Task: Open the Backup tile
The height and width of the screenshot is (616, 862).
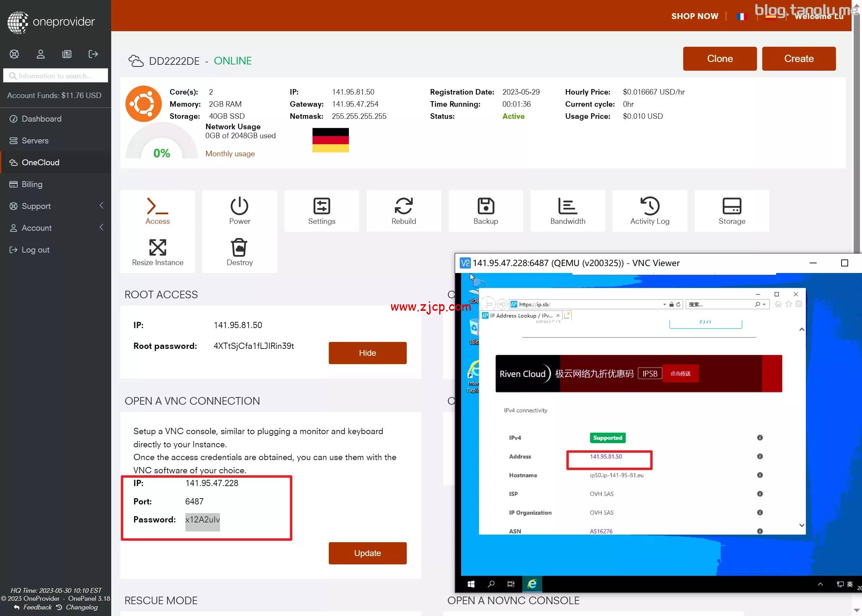Action: coord(485,211)
